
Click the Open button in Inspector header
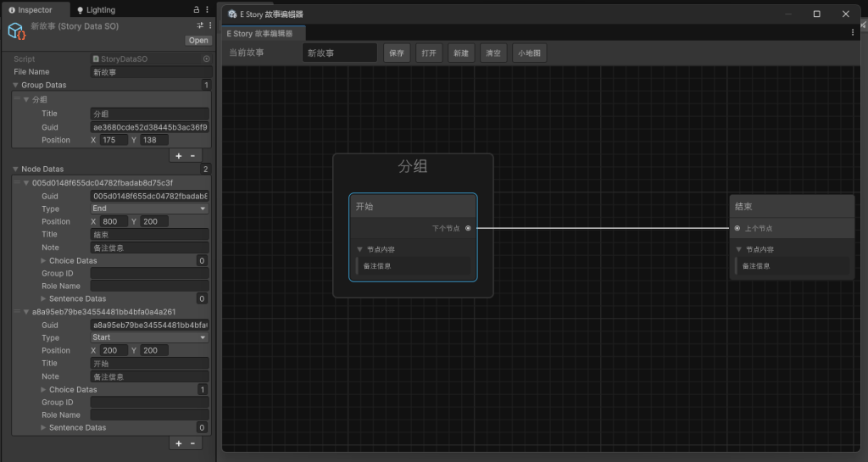198,40
